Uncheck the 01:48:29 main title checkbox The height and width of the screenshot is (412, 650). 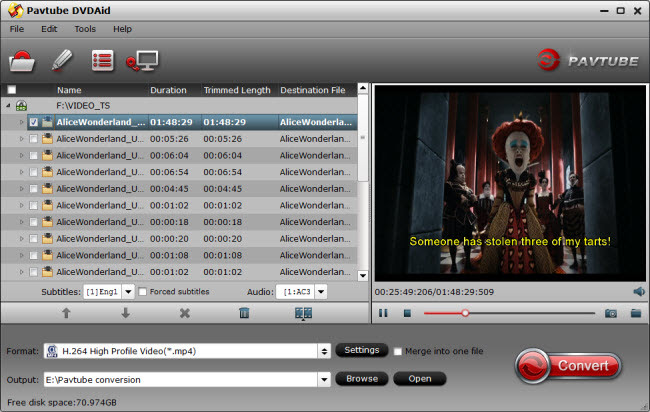tap(34, 122)
